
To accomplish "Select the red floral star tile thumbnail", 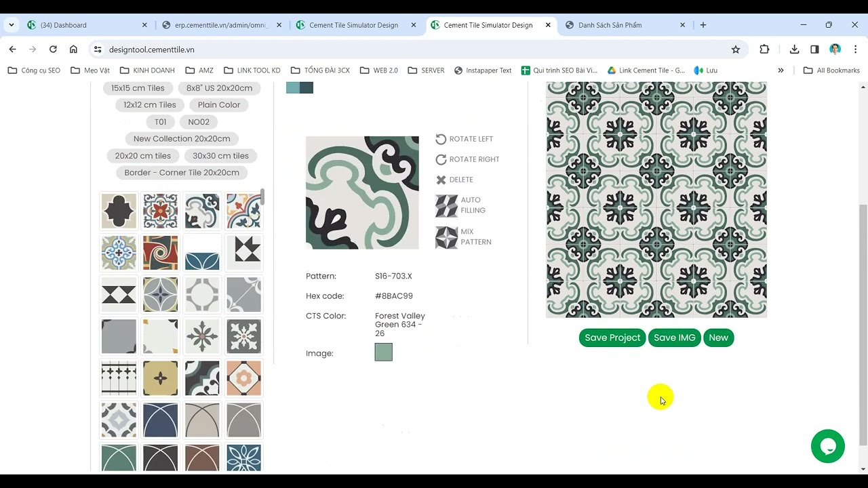I will click(x=160, y=211).
